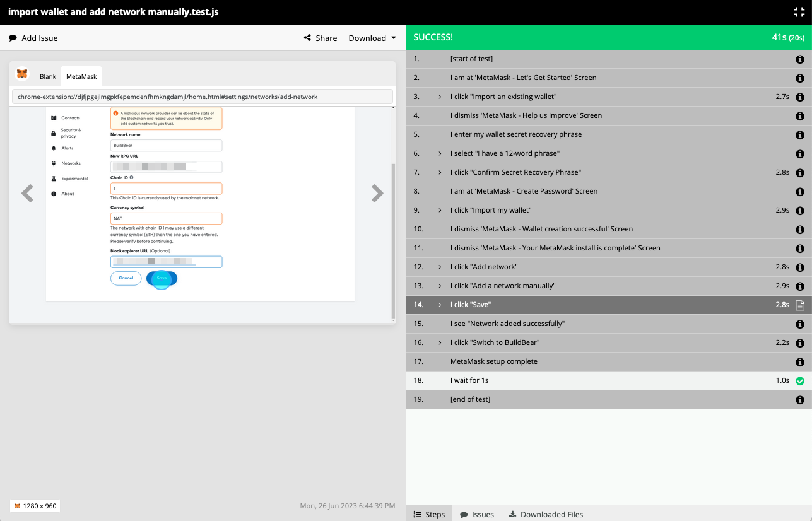Expand step 9 "Import my wallet"

click(440, 211)
